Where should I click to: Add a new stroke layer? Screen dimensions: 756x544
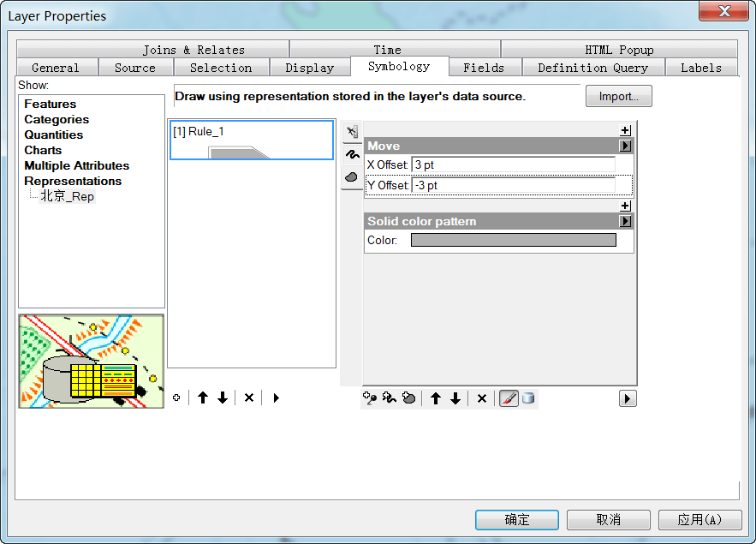click(389, 398)
